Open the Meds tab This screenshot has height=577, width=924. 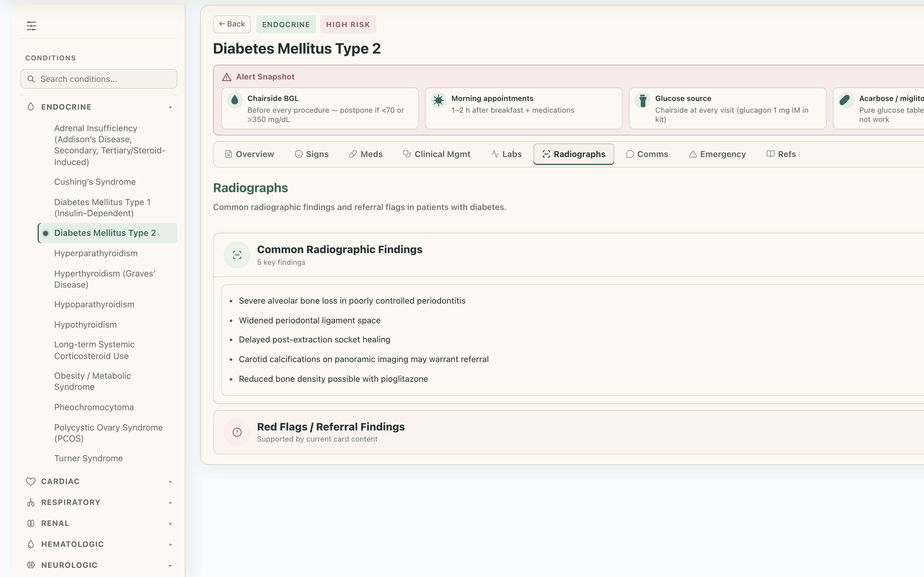pos(366,154)
